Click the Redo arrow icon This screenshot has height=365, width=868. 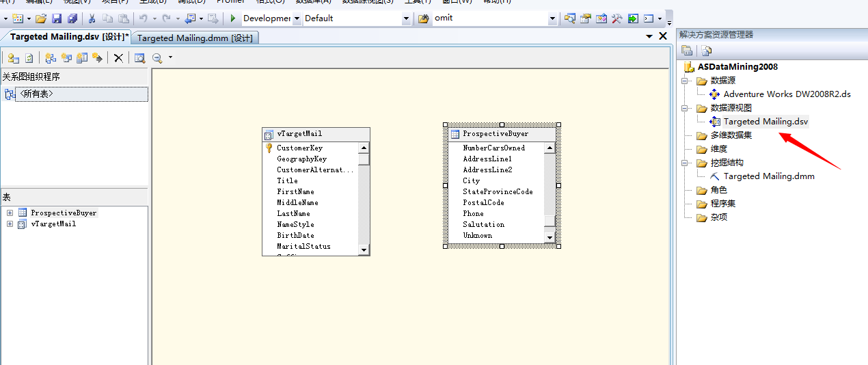click(167, 18)
